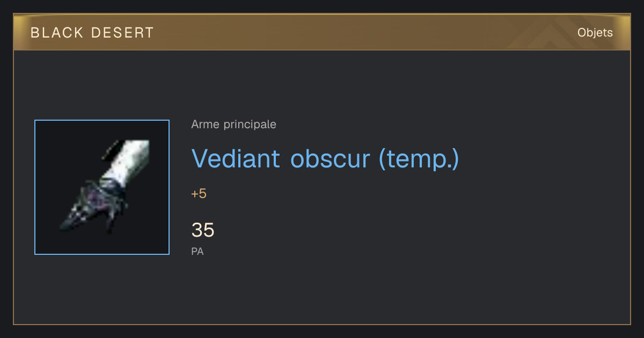Click the word BLACK in the header
Image resolution: width=644 pixels, height=338 pixels.
pyautogui.click(x=57, y=33)
